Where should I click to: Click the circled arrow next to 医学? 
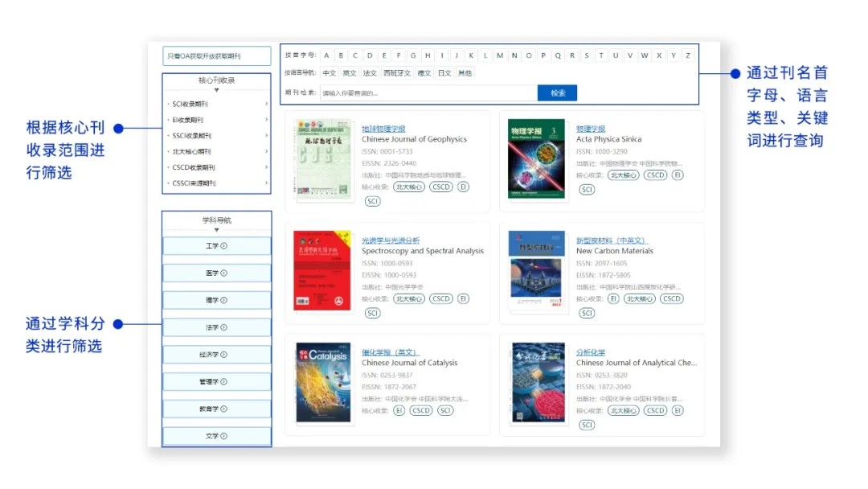click(x=223, y=273)
